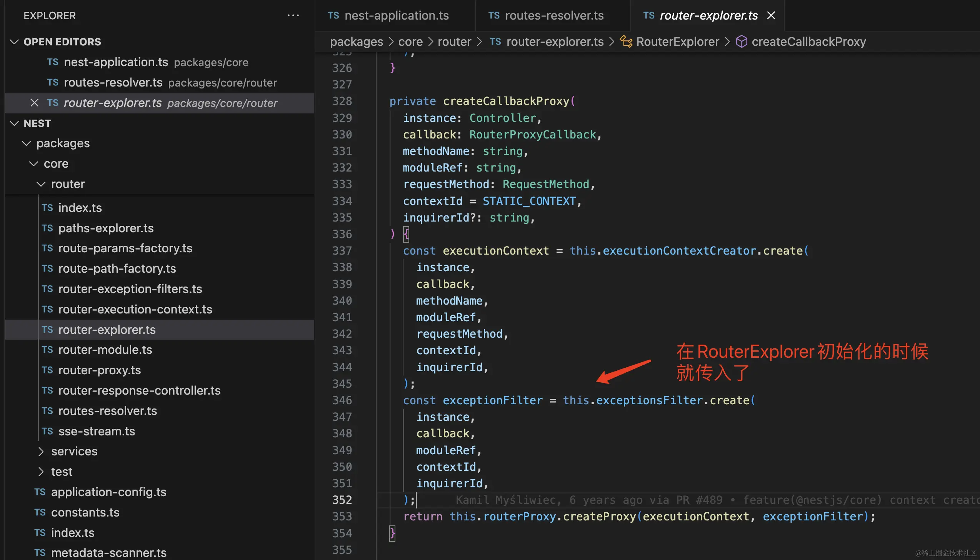980x560 pixels.
Task: Collapse the core folder
Action: [34, 163]
